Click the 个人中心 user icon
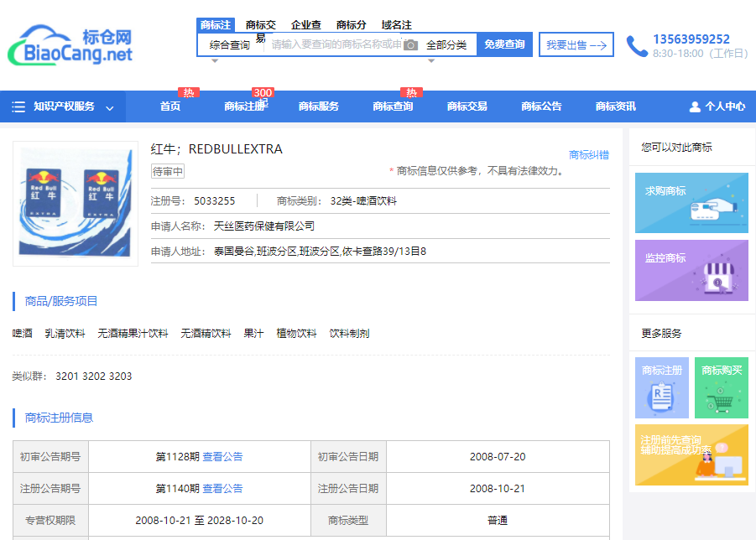Screen dimensions: 756x540 click(695, 106)
